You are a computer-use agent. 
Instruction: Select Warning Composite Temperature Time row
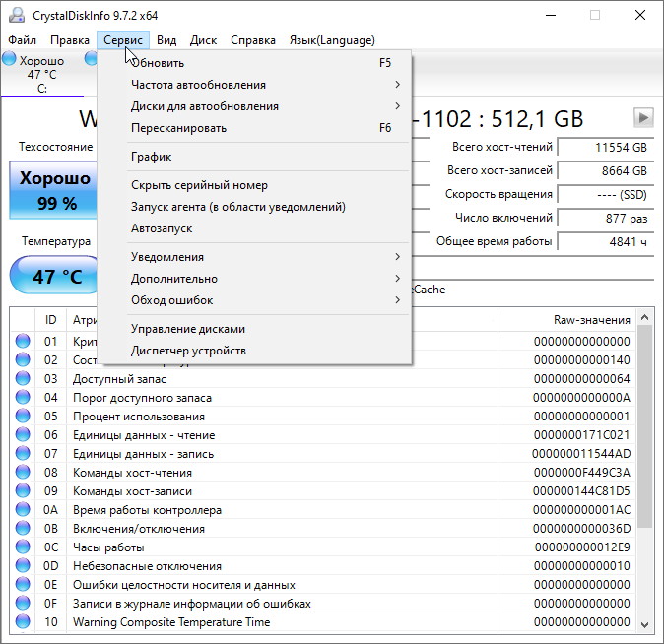(x=323, y=621)
